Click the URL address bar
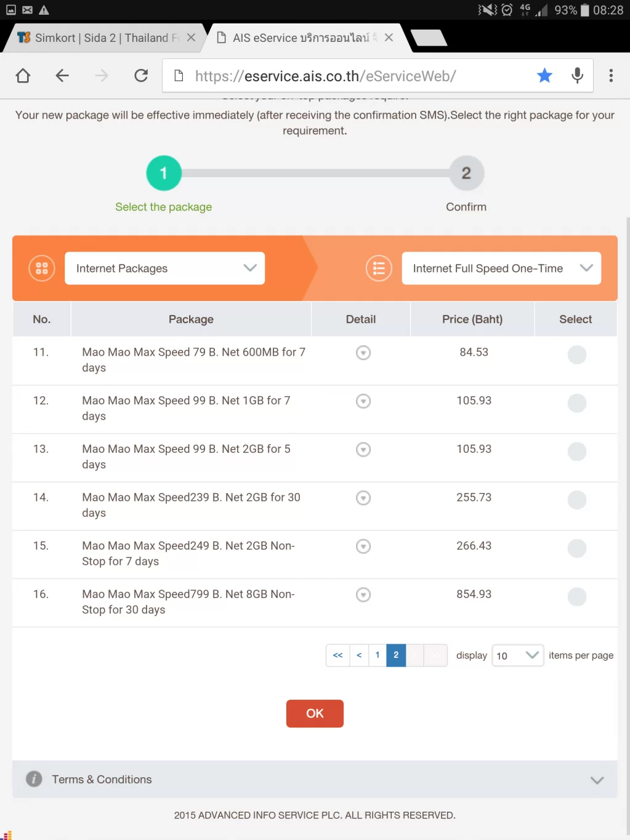Viewport: 630px width, 840px height. 351,76
